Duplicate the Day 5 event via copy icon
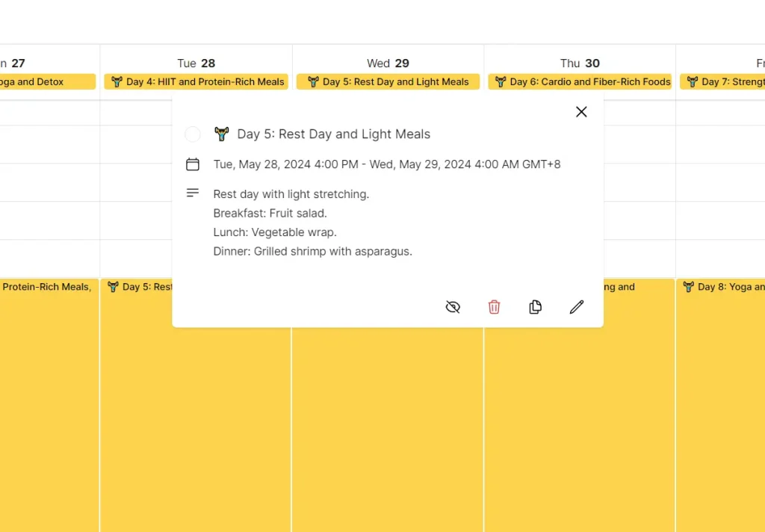 click(535, 307)
